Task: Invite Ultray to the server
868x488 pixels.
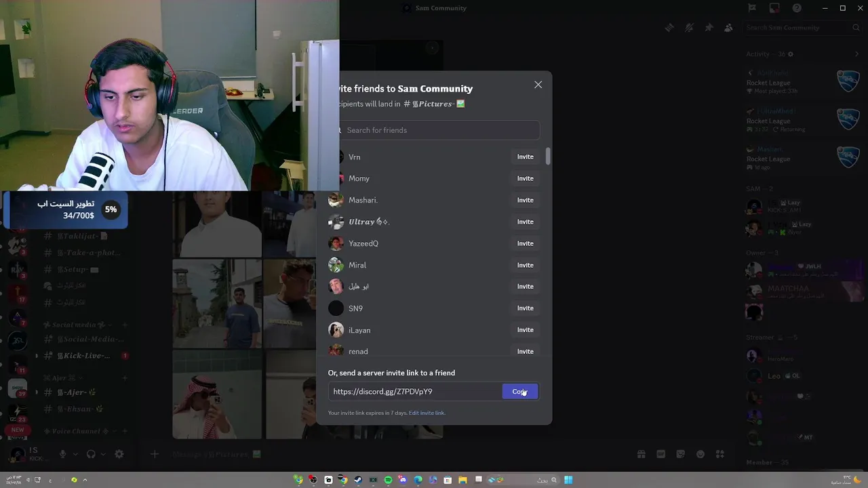Action: coord(526,222)
